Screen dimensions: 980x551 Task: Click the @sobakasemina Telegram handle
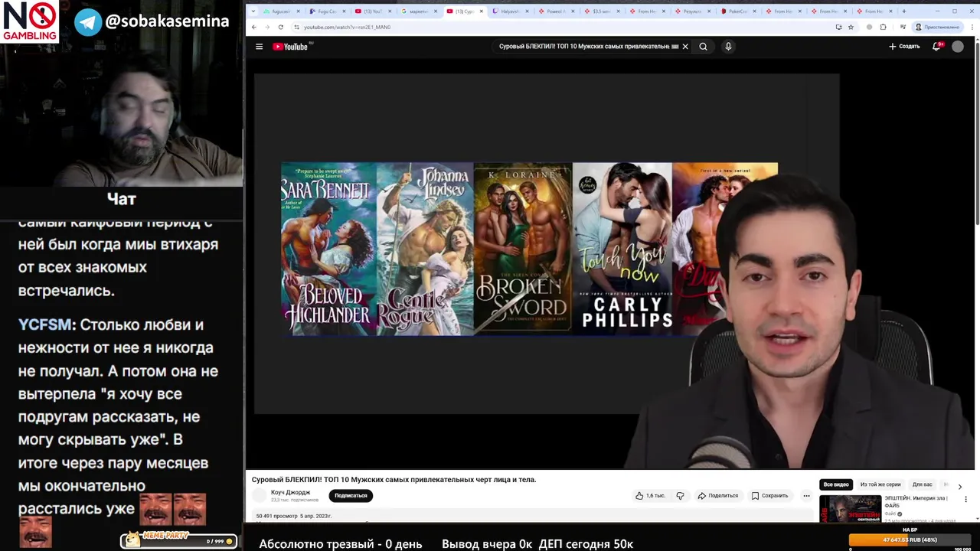[168, 21]
